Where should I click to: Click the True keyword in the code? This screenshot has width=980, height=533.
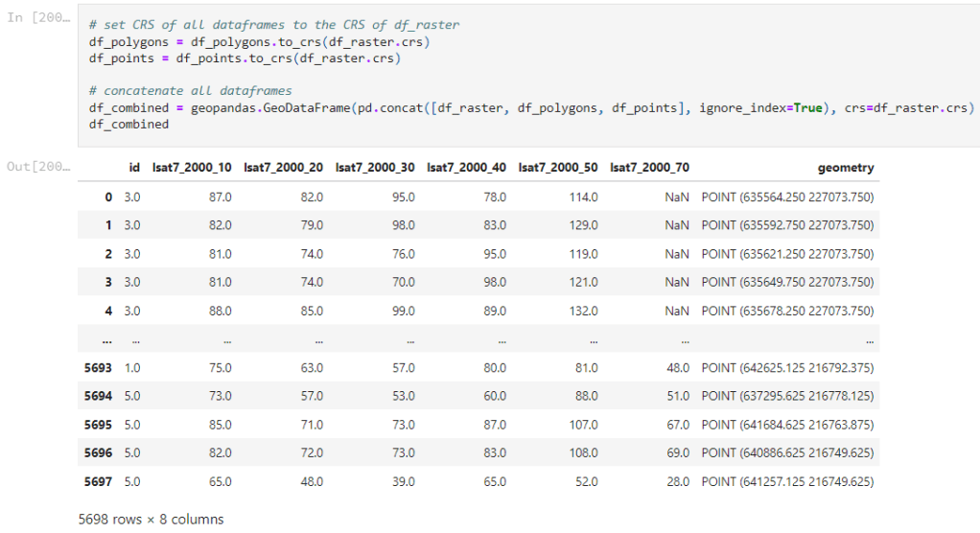(x=807, y=108)
